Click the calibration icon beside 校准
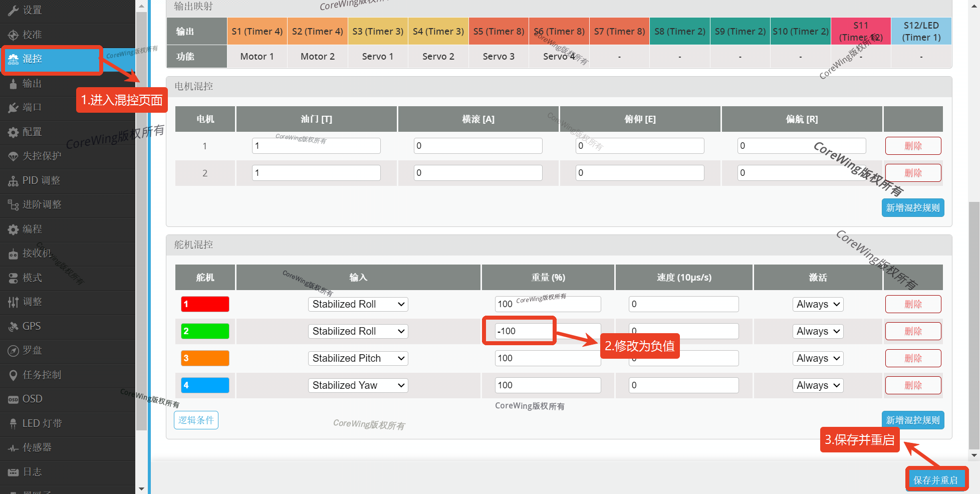980x494 pixels. pyautogui.click(x=13, y=35)
